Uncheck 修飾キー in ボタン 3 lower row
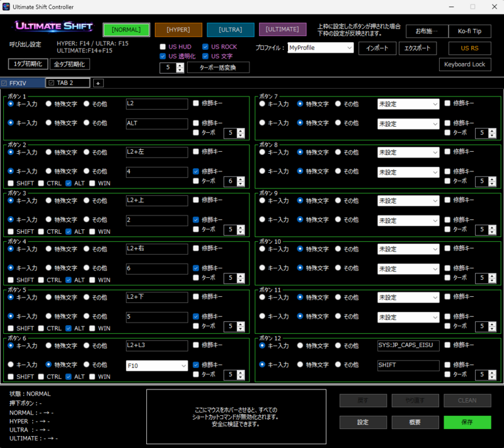Image resolution: width=504 pixels, height=448 pixels. (196, 220)
